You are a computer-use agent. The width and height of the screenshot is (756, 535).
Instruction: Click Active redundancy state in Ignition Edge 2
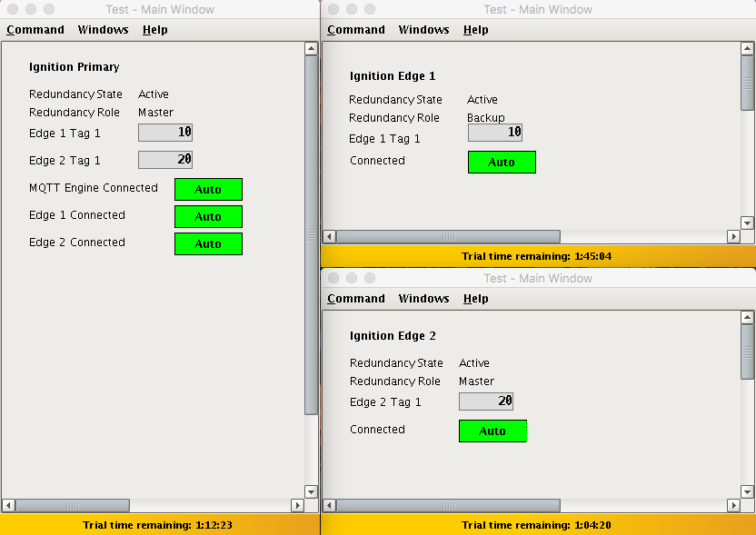click(x=474, y=363)
